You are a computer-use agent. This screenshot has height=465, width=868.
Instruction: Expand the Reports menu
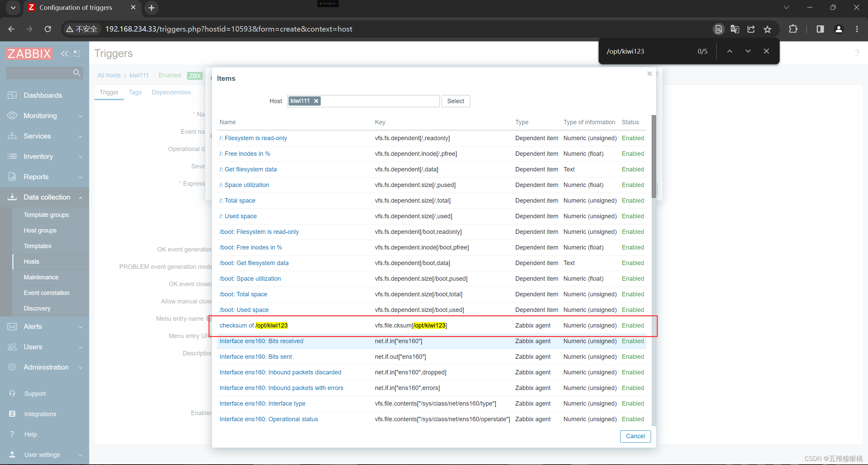44,177
